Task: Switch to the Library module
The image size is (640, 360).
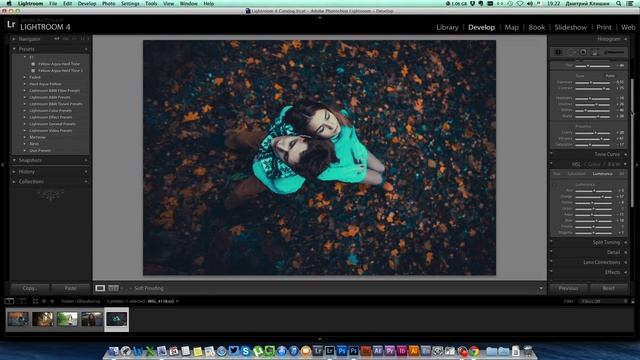Action: (x=447, y=27)
